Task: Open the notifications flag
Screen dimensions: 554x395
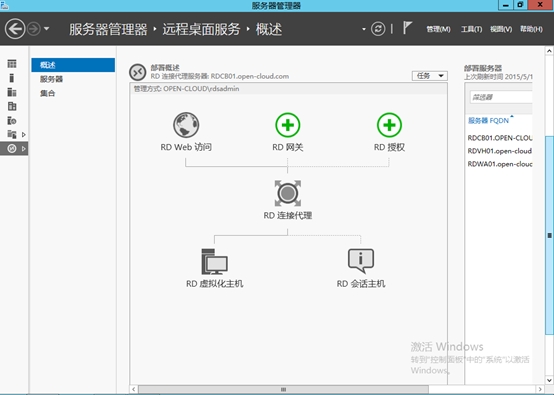Action: point(407,28)
